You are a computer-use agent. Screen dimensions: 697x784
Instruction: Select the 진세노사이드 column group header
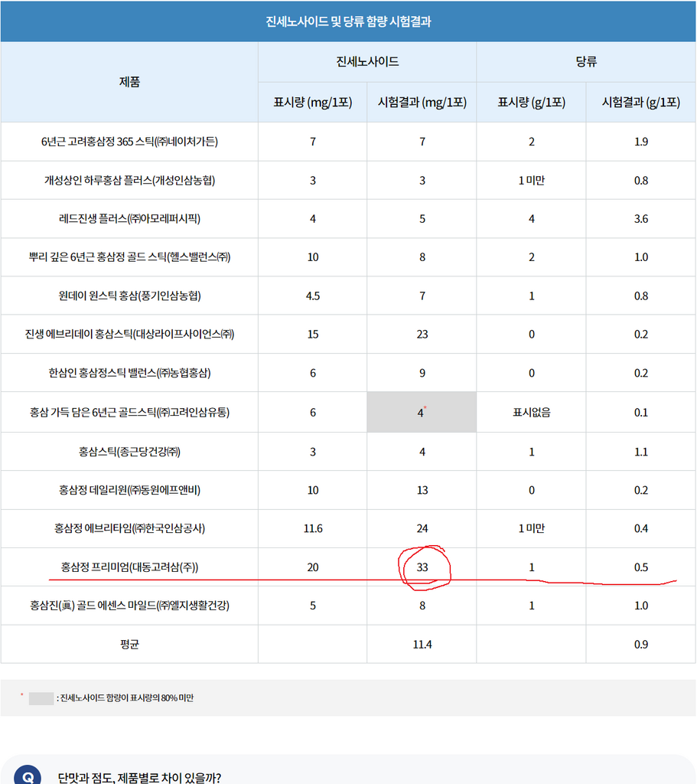pos(367,61)
